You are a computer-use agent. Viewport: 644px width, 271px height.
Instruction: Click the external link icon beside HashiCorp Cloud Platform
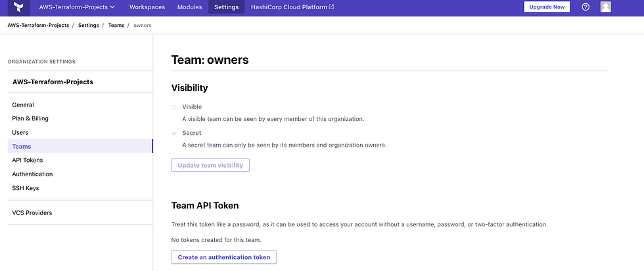[331, 7]
